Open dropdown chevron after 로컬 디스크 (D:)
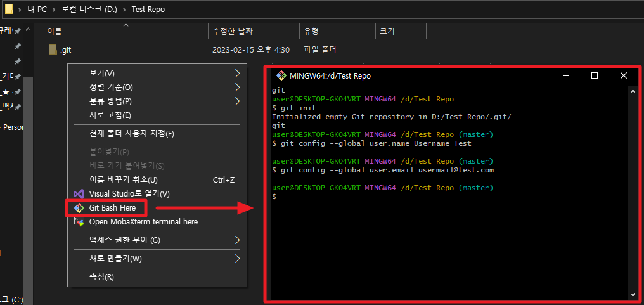The height and width of the screenshot is (305, 644). point(124,9)
